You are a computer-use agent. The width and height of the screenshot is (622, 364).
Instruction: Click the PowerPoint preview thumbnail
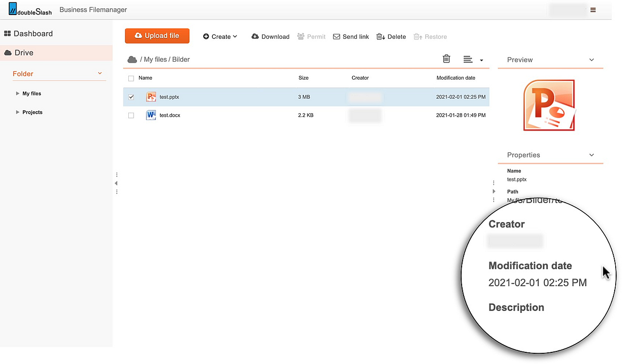(550, 105)
